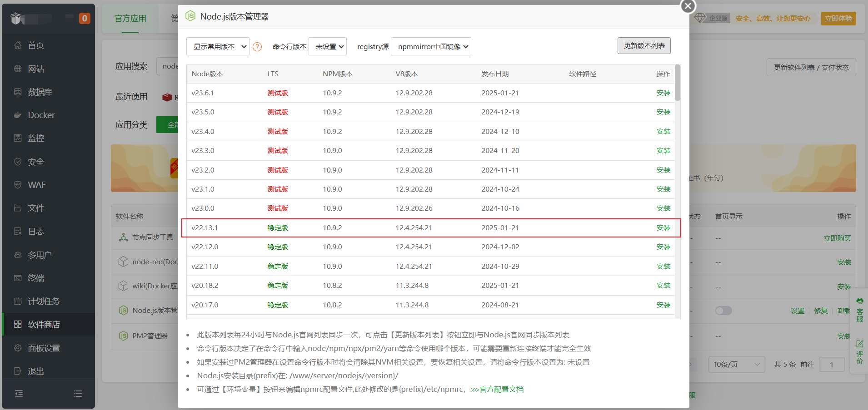Click the 退出 logout sidebar item
The height and width of the screenshot is (410, 868).
point(48,371)
